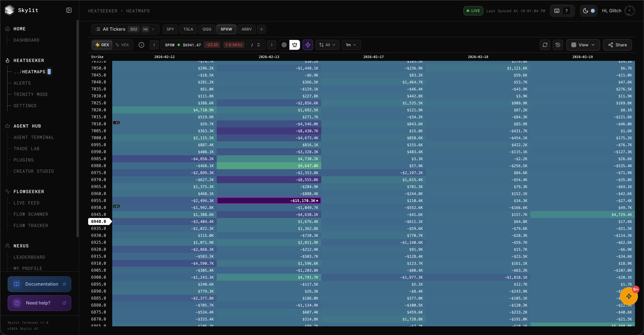Open the keyboard shortcuts icon in the header
This screenshot has height=335, width=644.
pos(556,11)
